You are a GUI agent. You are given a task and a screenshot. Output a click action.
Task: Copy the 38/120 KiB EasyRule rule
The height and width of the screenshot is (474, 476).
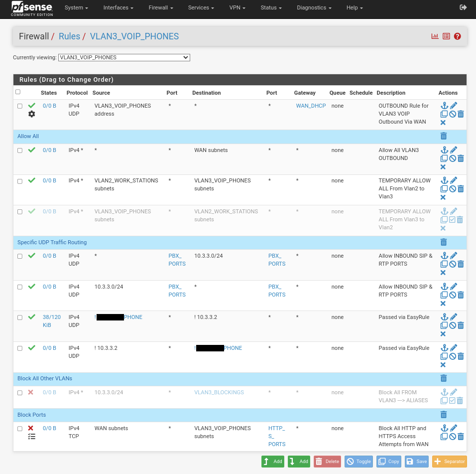444,325
